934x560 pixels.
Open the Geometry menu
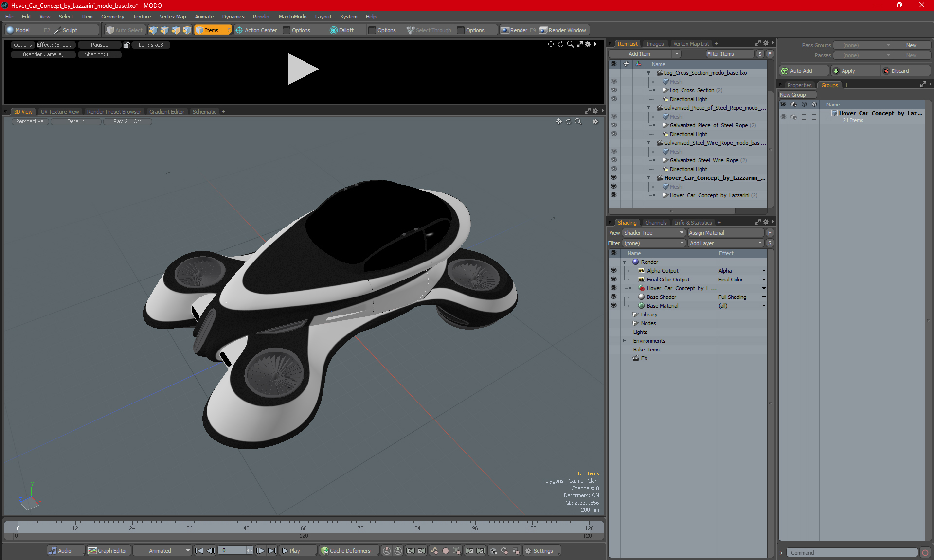pos(112,17)
